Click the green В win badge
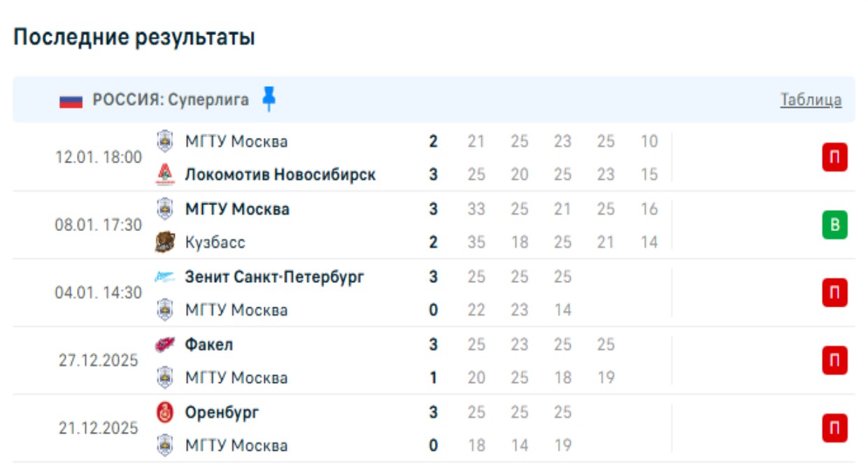868x467 pixels. [834, 225]
